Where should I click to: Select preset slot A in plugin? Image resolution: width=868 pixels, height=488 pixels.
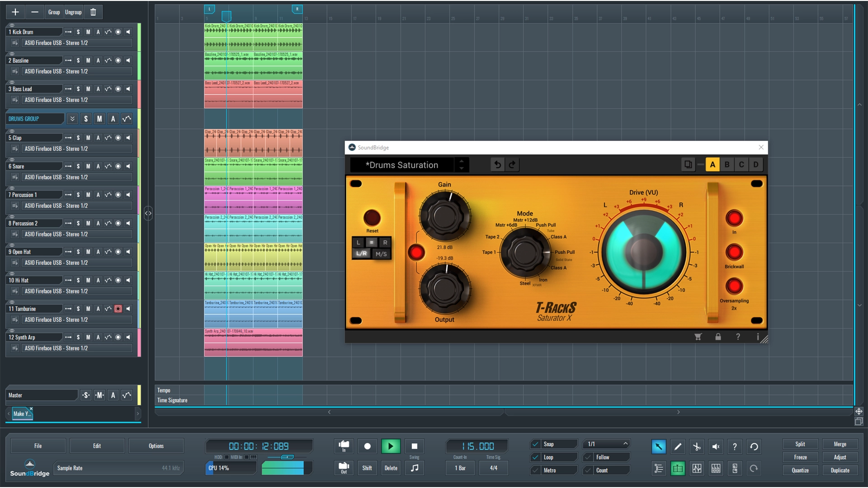[712, 164]
